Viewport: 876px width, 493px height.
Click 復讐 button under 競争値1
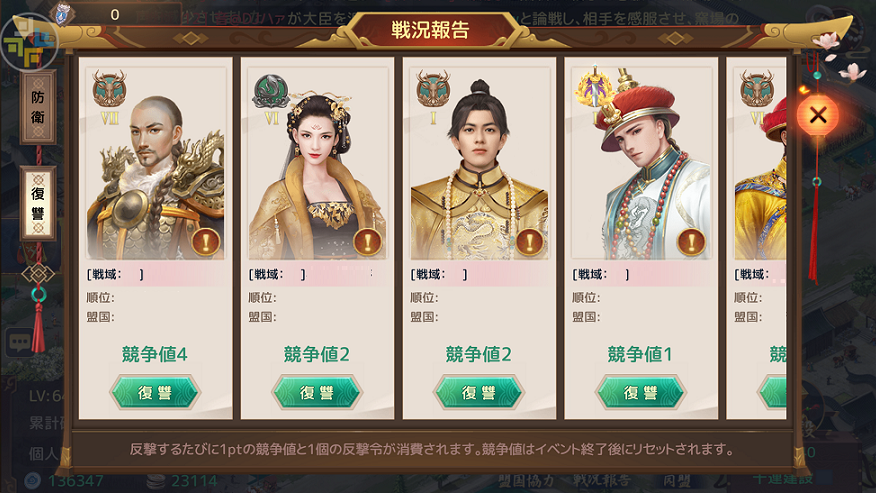tap(641, 392)
